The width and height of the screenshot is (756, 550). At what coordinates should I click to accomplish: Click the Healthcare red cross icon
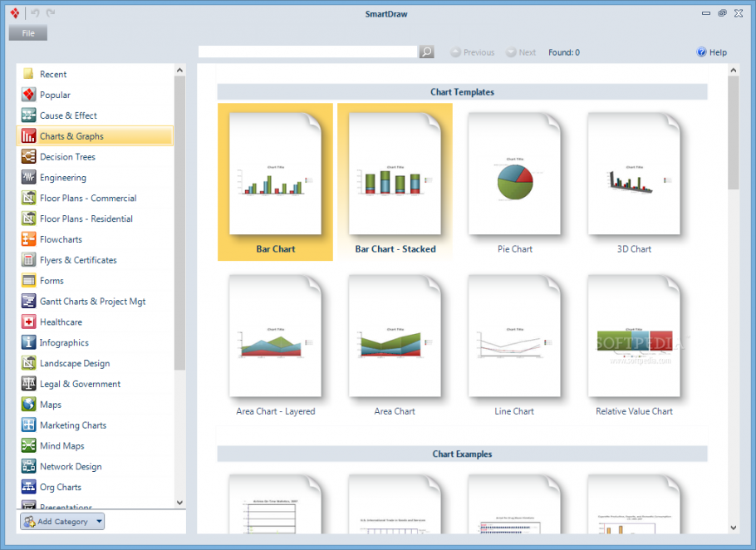click(x=28, y=322)
